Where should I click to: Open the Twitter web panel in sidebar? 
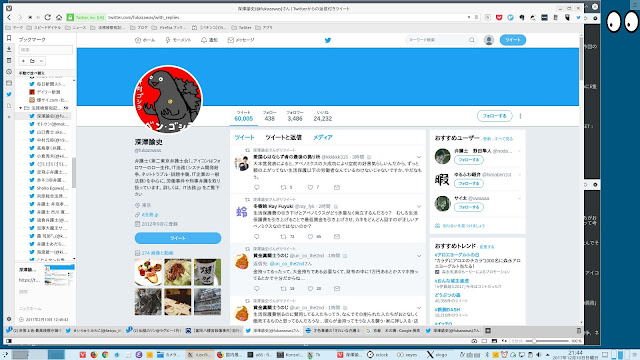point(9,94)
